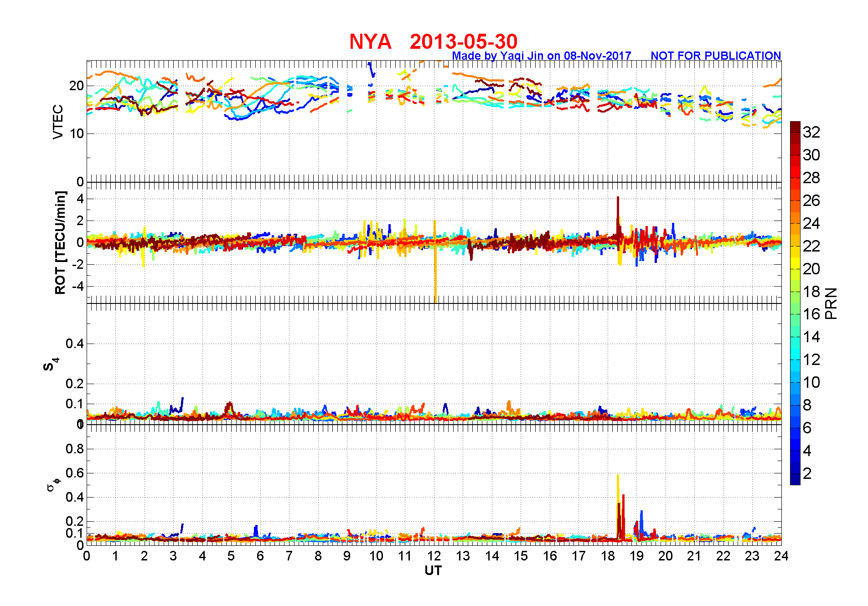
Task: Click x-axis tick label 21
Action: coord(694,556)
